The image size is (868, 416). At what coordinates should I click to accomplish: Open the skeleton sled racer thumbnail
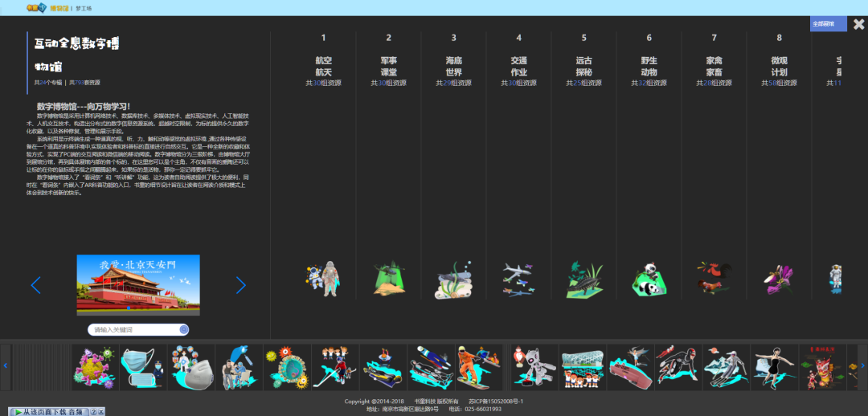[x=383, y=367]
